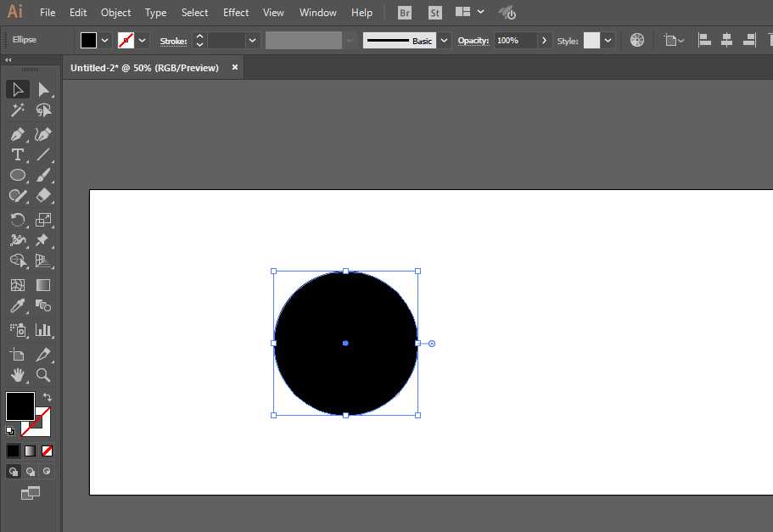Open the Opacity panel via its underlined label
Viewport: 773px width, 532px height.
(473, 40)
